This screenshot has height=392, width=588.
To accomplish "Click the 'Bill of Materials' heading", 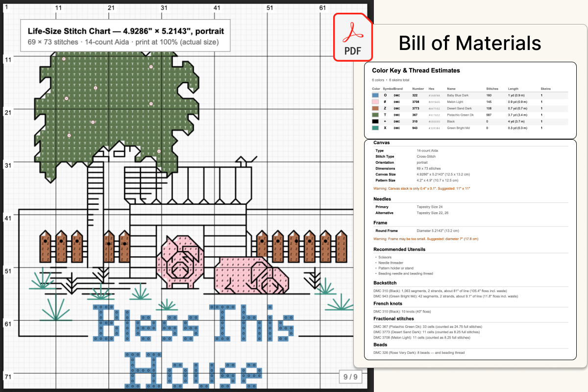I will click(x=470, y=43).
